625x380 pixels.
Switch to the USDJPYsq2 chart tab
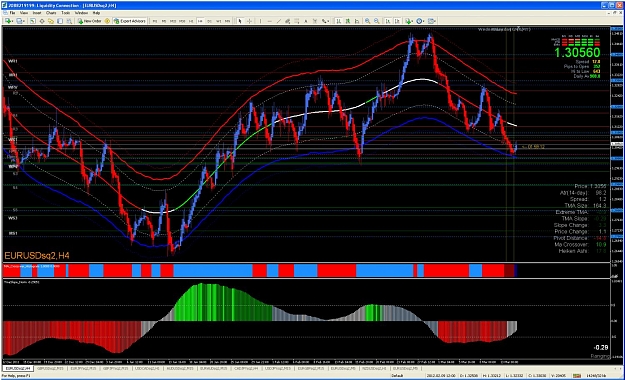[x=278, y=369]
